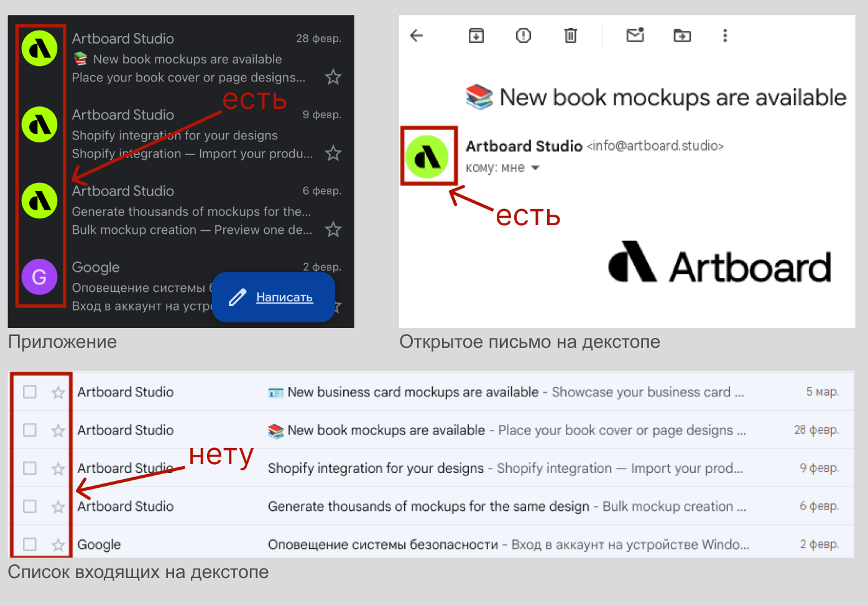Open 'Generate thousands of mockups for the same design'

(428, 506)
